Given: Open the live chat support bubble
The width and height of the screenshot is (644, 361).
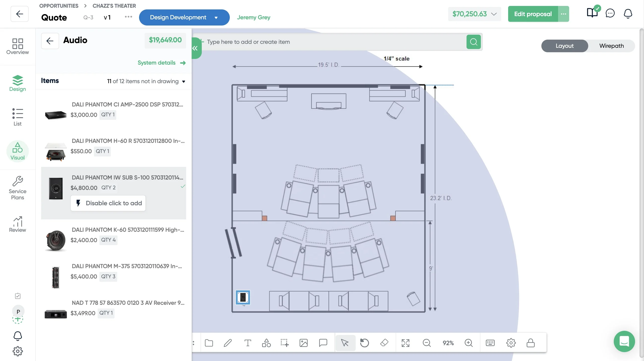Looking at the screenshot, I should (x=624, y=341).
